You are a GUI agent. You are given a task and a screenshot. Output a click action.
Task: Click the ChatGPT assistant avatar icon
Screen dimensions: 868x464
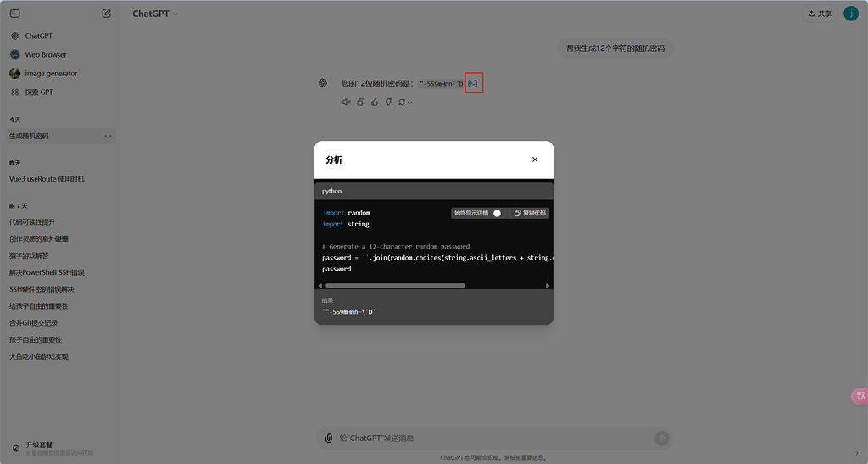(x=323, y=83)
